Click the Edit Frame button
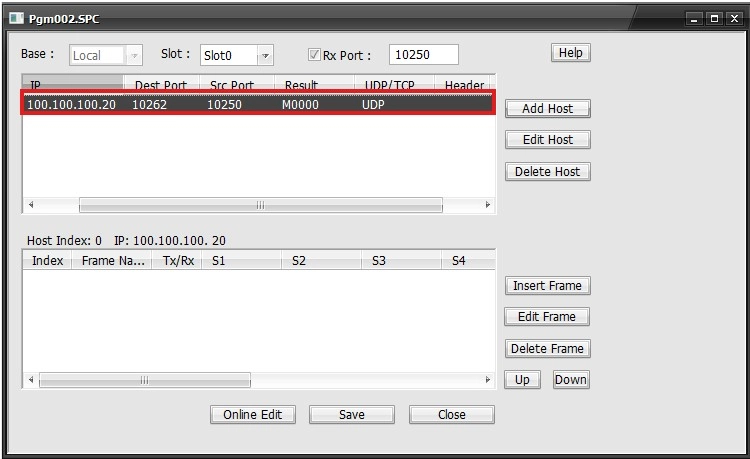 (x=547, y=317)
